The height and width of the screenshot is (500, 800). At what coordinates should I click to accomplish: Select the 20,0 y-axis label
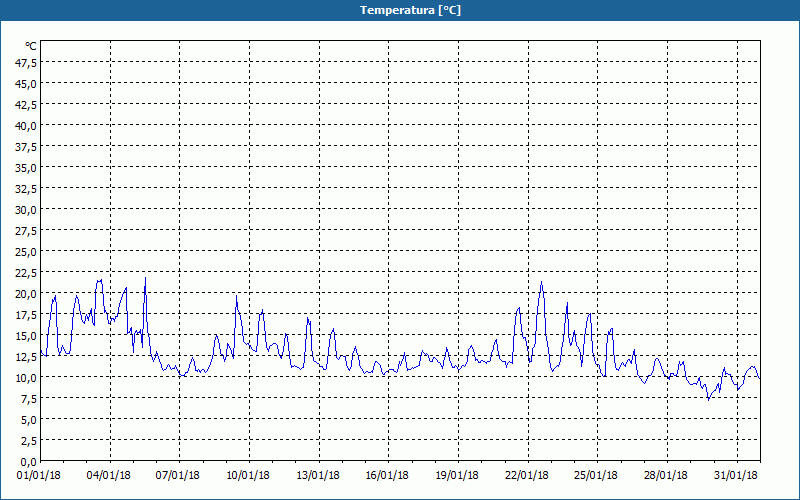[x=26, y=294]
